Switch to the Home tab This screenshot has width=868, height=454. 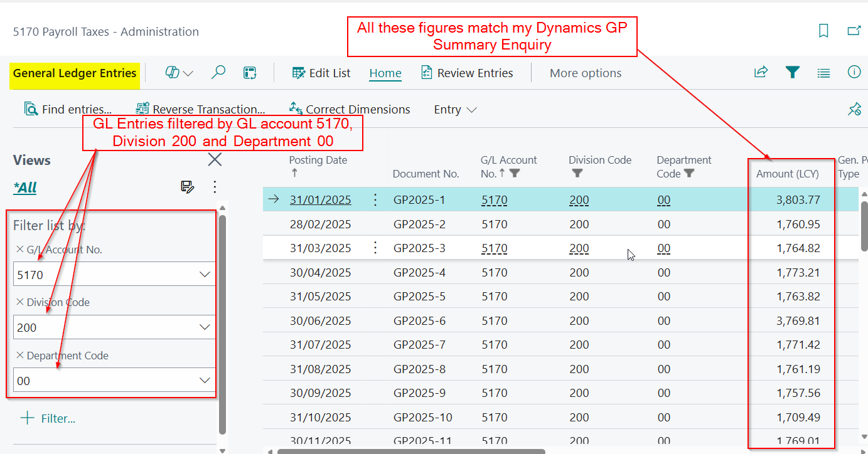coord(385,73)
